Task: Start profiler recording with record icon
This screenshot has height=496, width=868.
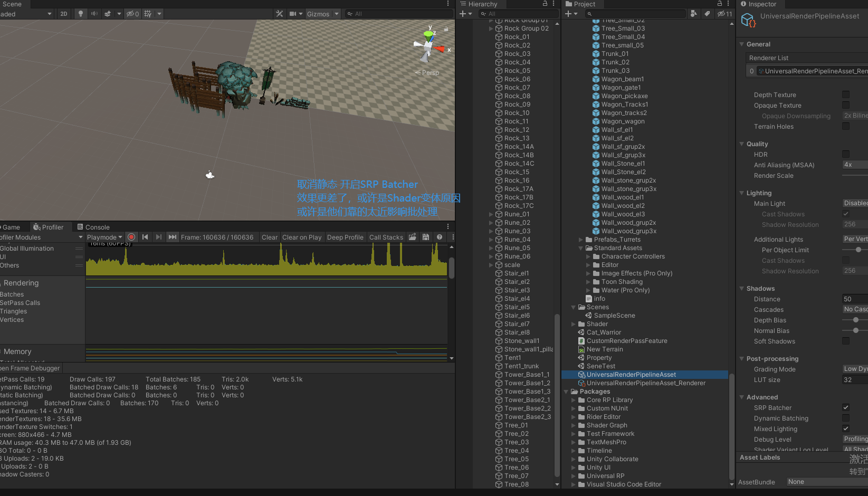Action: point(131,237)
